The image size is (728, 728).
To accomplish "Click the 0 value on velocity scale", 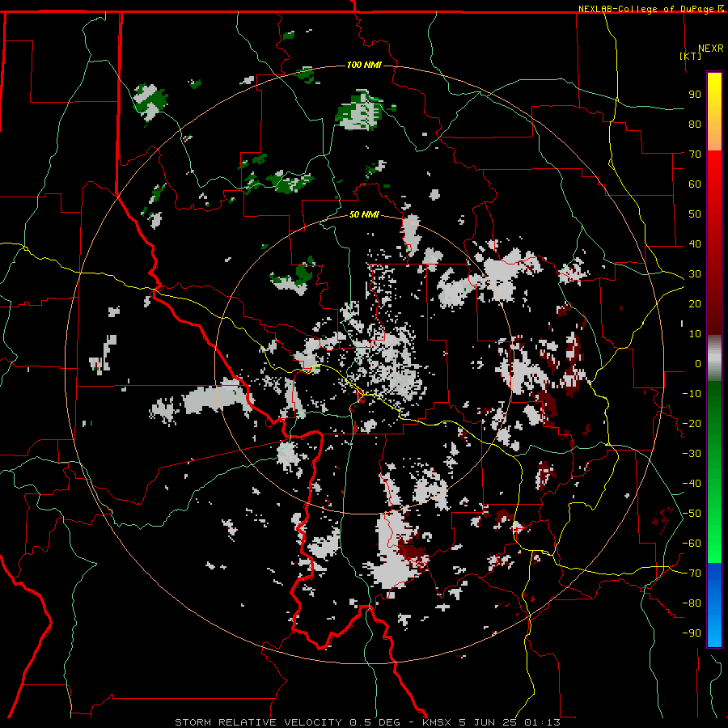I will coord(698,364).
